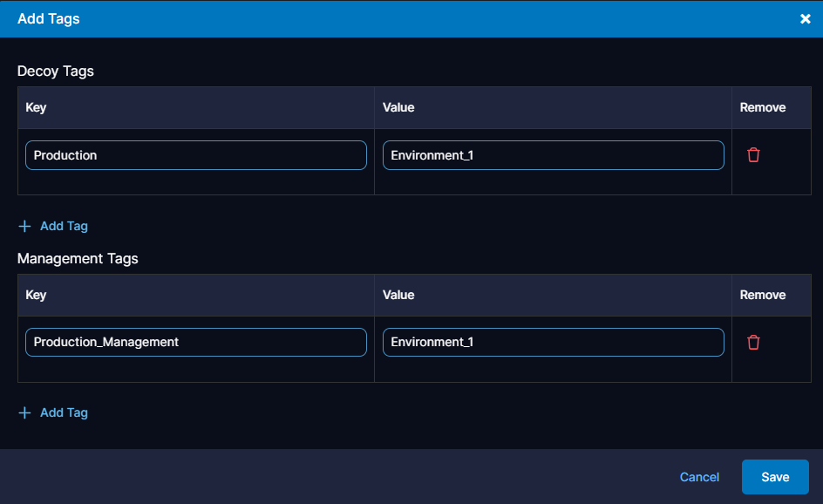Click the Remove column header in Management Tags

[x=762, y=296]
